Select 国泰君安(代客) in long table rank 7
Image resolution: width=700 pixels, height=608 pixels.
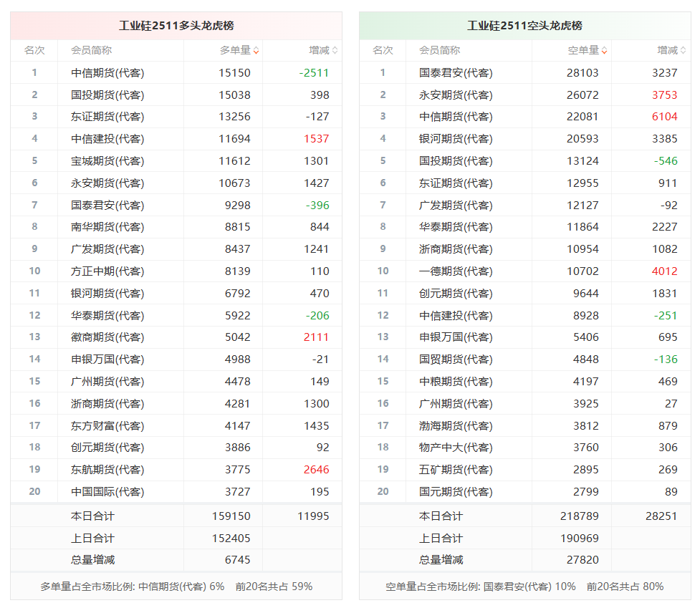(x=107, y=206)
